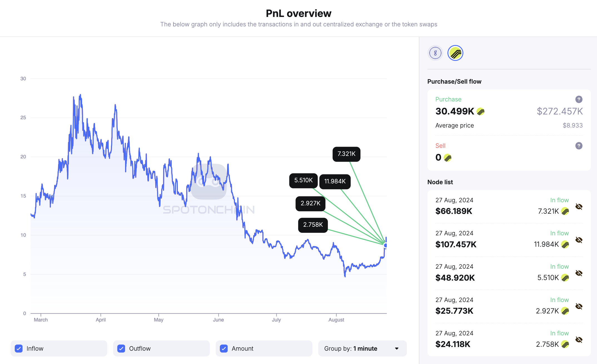Click the token badge beside 7.321K inflow
This screenshot has width=597, height=364.
[564, 211]
